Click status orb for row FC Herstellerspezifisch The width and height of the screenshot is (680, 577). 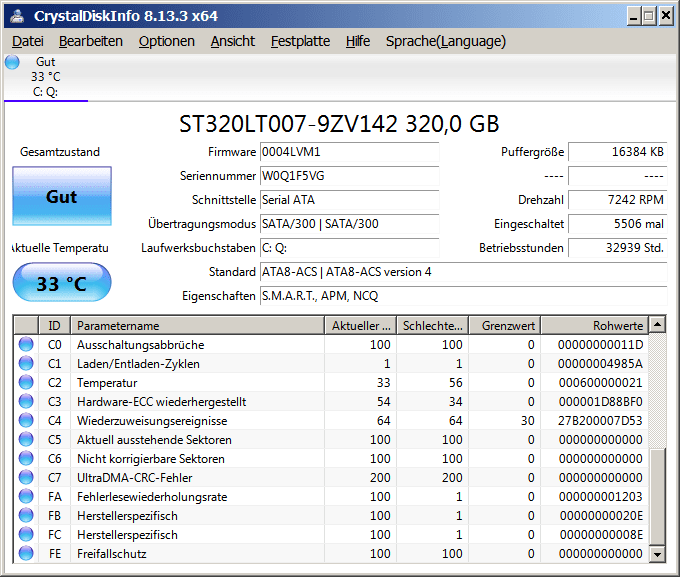tap(26, 534)
